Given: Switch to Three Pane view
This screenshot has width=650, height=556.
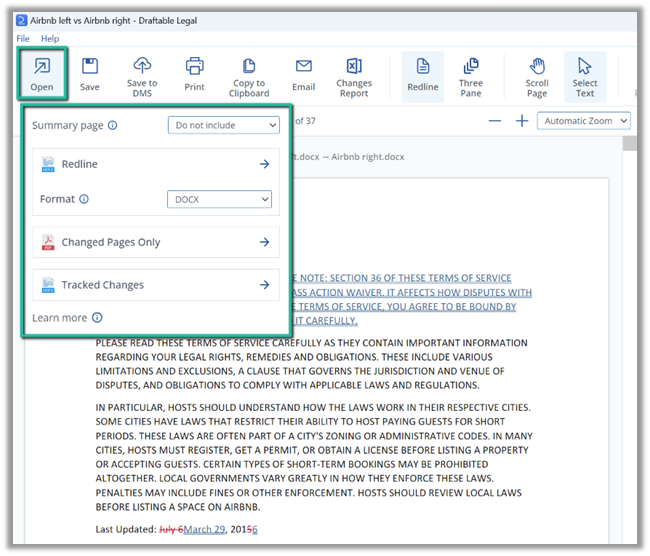Looking at the screenshot, I should (x=471, y=77).
